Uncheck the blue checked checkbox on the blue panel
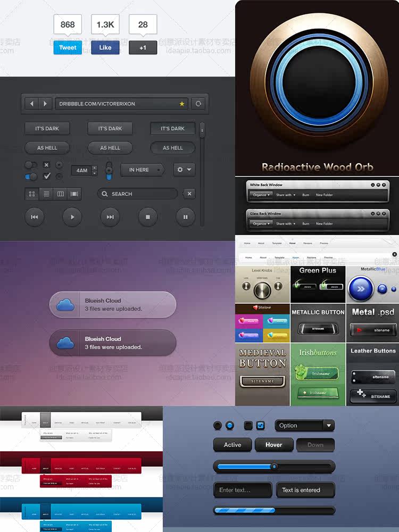The width and height of the screenshot is (399, 532). pos(261,426)
